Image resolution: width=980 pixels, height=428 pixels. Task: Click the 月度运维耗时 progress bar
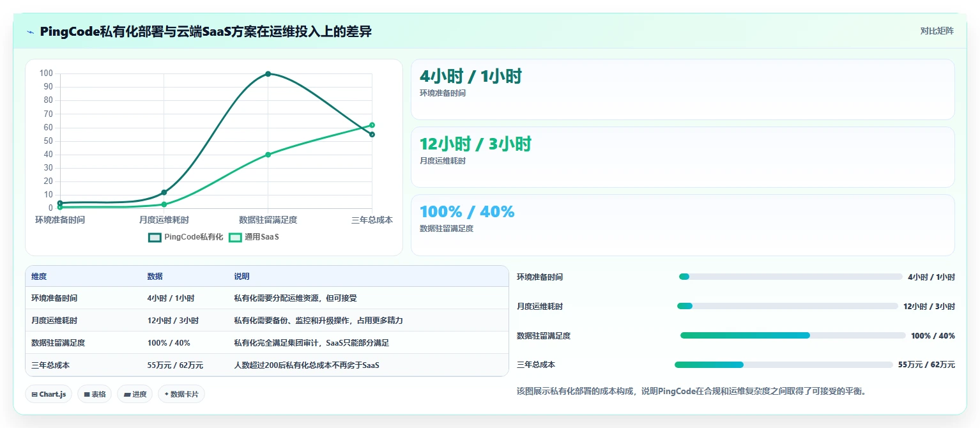click(788, 306)
